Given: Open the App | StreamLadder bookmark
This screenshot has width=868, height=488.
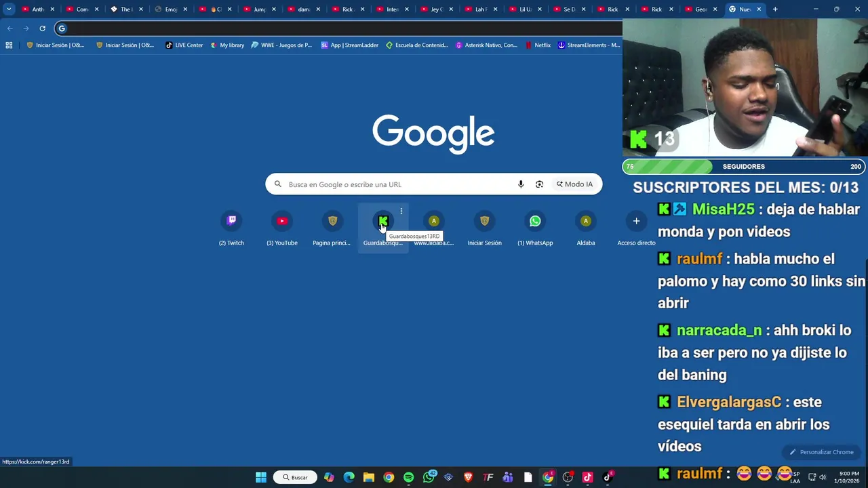Looking at the screenshot, I should point(349,45).
